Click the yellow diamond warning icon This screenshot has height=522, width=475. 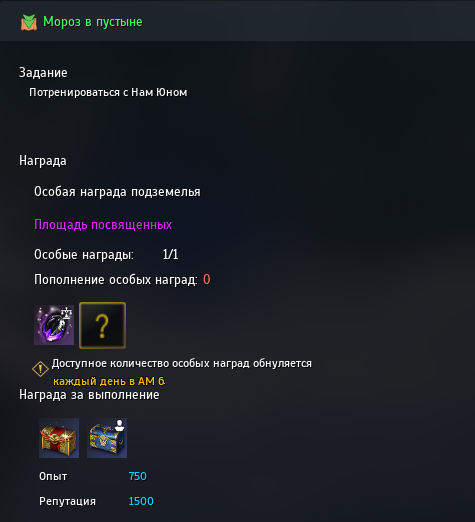tap(40, 369)
